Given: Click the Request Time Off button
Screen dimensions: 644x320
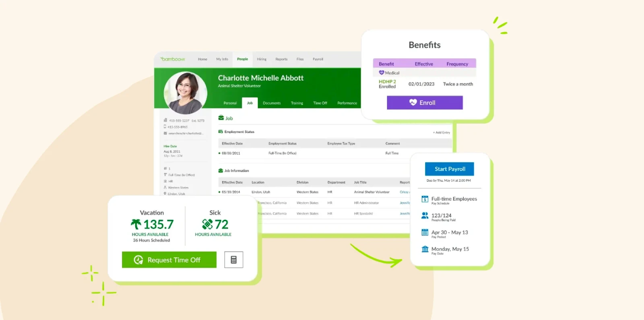Looking at the screenshot, I should (169, 260).
